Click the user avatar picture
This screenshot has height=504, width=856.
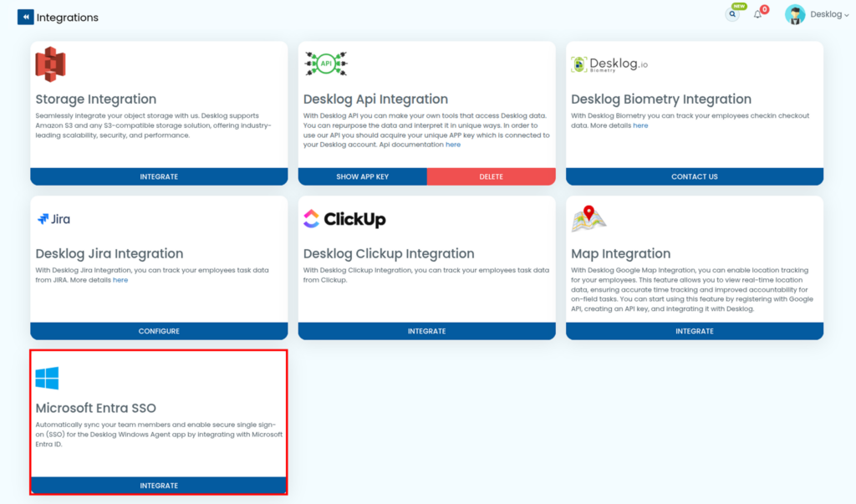click(x=795, y=15)
